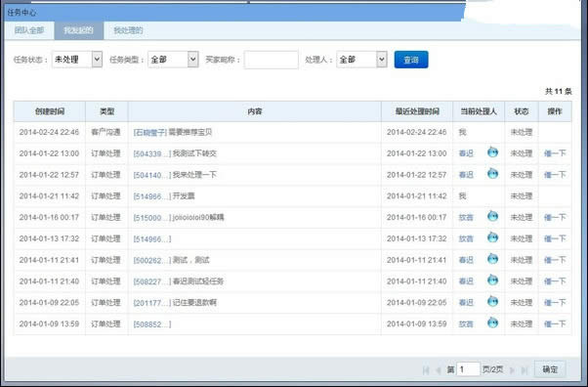588x387 pixels.
Task: Click the chat icon in 2014-01-22 12:57 row
Action: [x=492, y=173]
